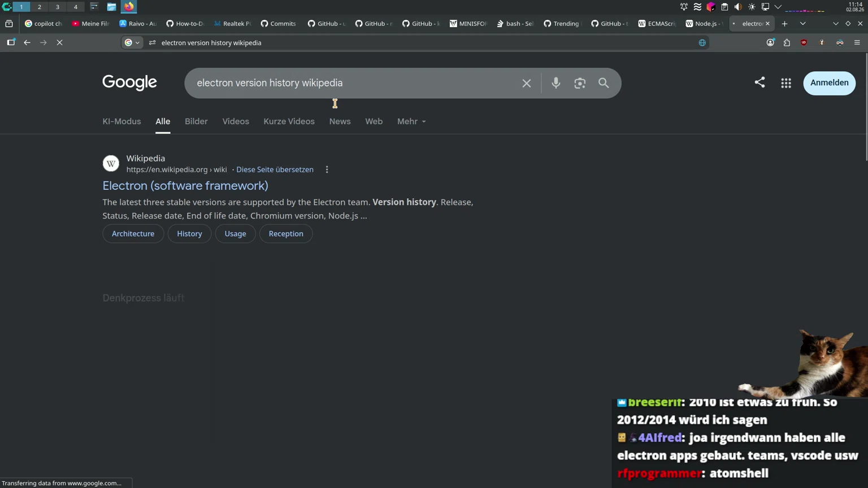Stop loading the current page

[59, 42]
